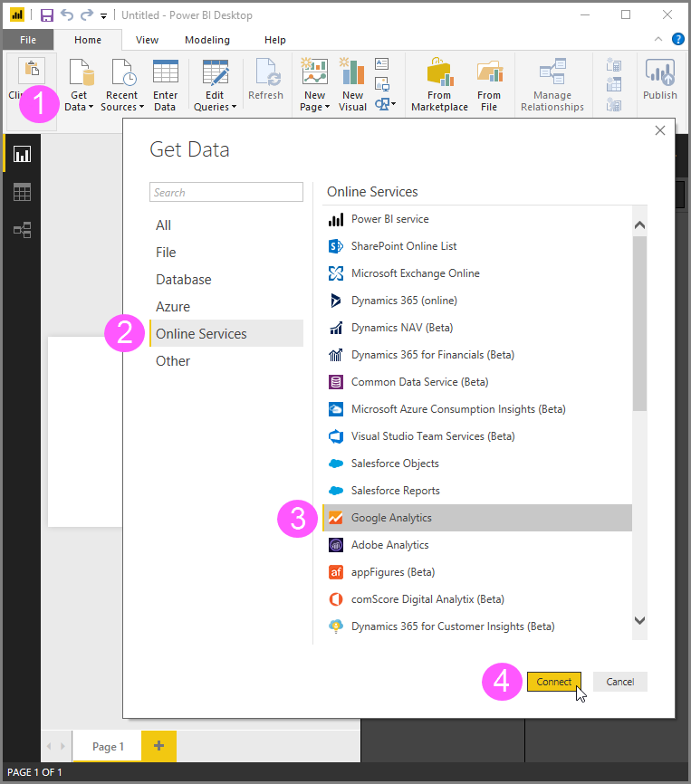This screenshot has width=691, height=784.
Task: Select Dynamics NAV (Beta) connector
Action: pos(477,328)
